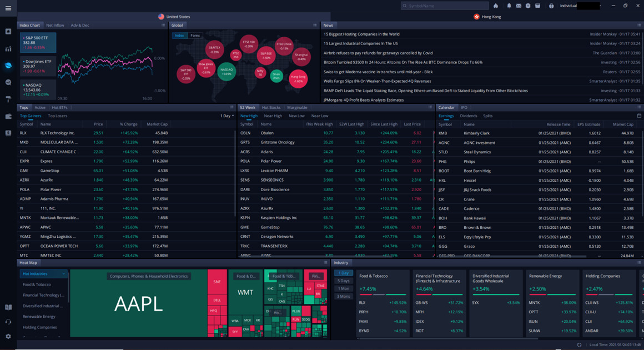
Task: Show Splits in Calendar panel
Action: [487, 116]
